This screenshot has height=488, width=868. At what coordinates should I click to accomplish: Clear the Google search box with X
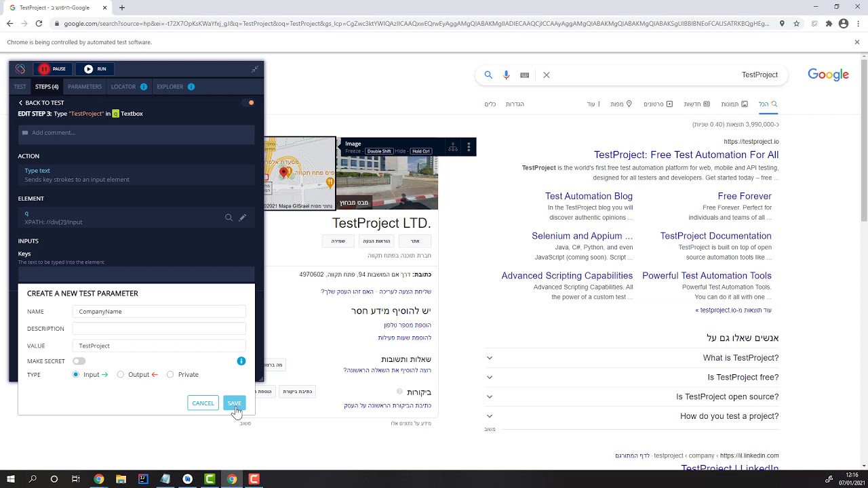[547, 75]
